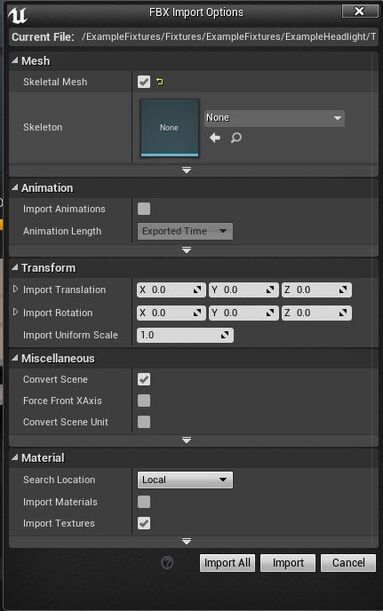
Task: Toggle Force Front XAxis checkbox
Action: (x=144, y=401)
